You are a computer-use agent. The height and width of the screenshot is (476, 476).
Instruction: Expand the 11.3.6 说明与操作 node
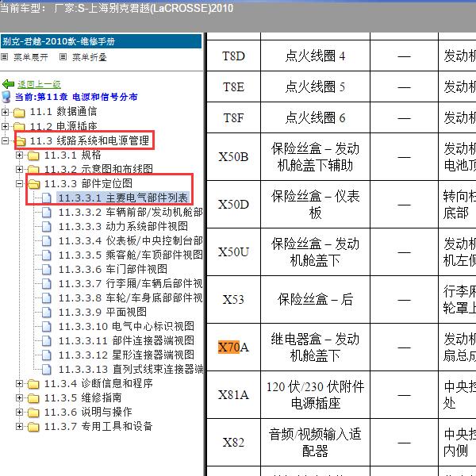19,412
